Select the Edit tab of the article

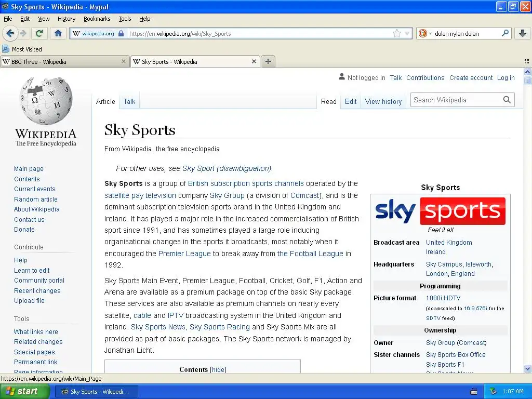click(351, 101)
